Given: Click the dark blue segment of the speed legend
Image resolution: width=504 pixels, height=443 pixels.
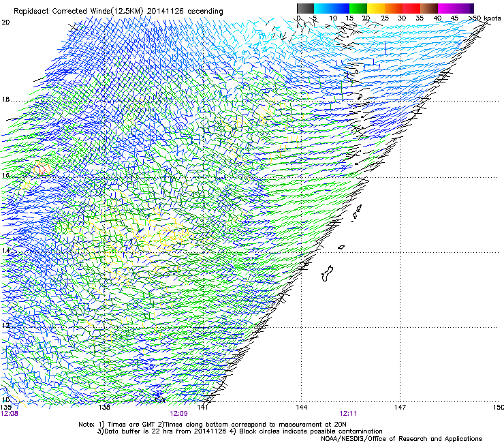Looking at the screenshot, I should pyautogui.click(x=341, y=8).
